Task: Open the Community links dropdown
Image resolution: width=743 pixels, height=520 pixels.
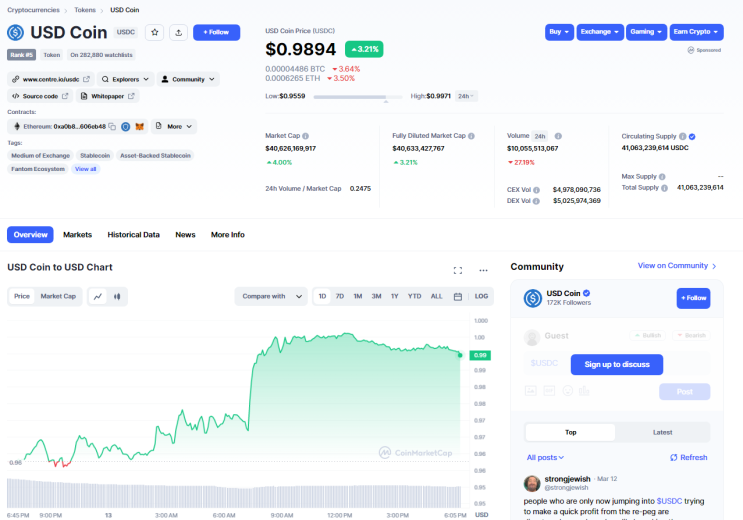Action: click(x=188, y=79)
